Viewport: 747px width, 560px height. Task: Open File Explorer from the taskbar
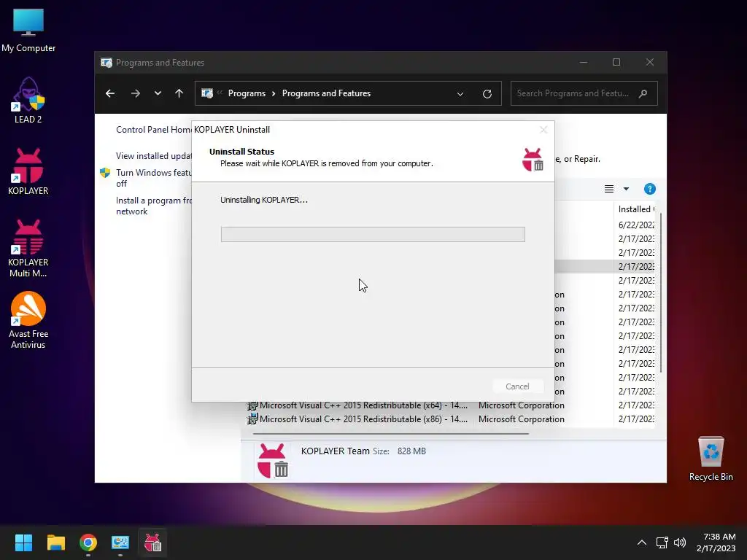[x=55, y=542]
